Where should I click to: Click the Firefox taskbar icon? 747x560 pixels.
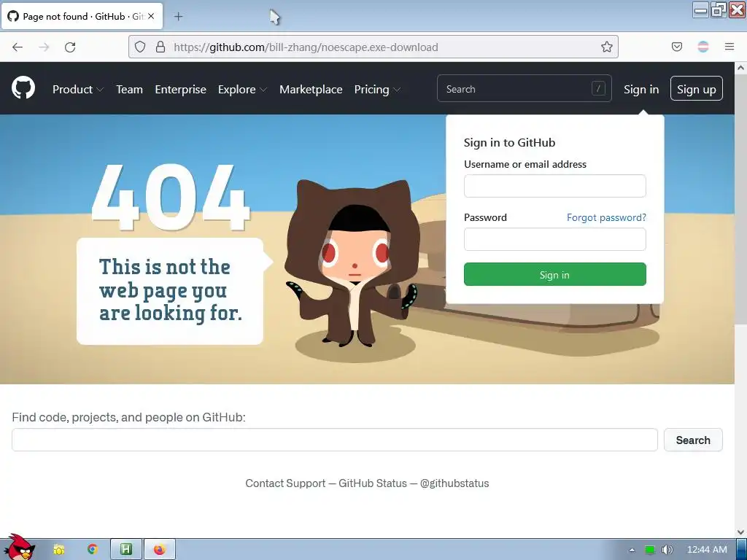click(160, 549)
